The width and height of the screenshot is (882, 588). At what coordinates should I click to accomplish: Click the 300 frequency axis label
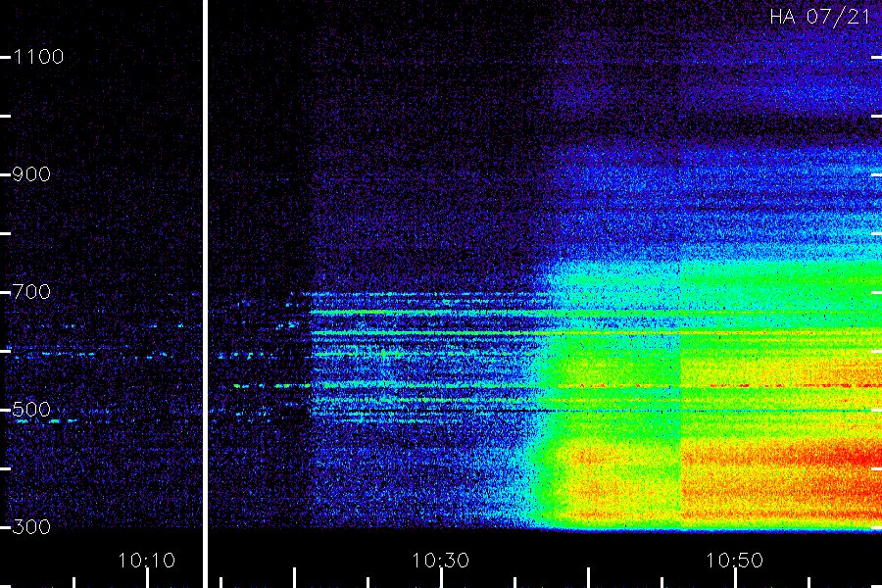pos(31,527)
